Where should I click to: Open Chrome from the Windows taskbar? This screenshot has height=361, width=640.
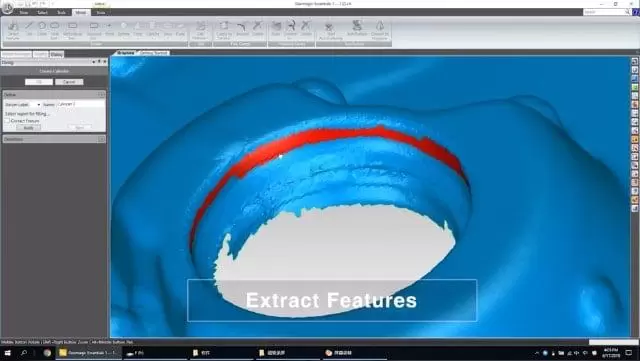pos(47,353)
